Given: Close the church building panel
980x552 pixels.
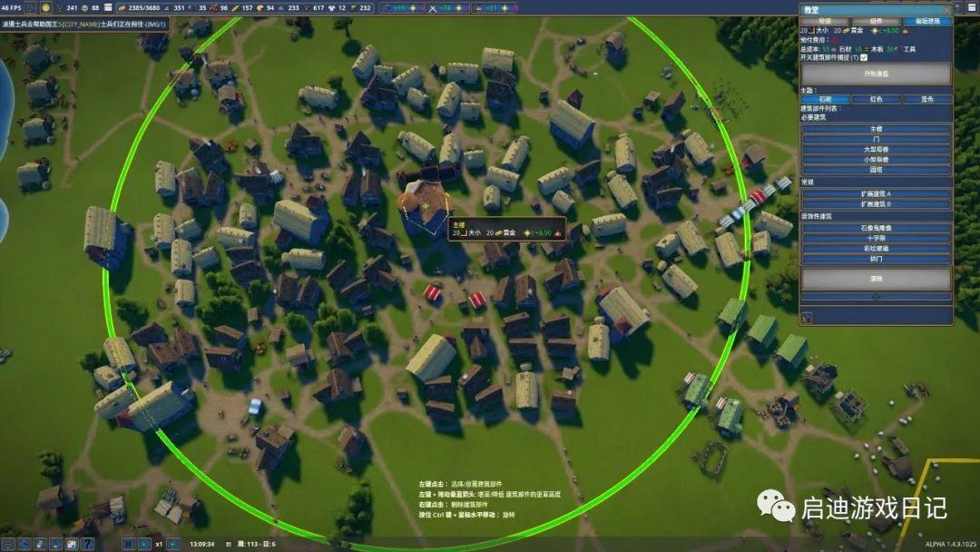Looking at the screenshot, I should click(946, 10).
